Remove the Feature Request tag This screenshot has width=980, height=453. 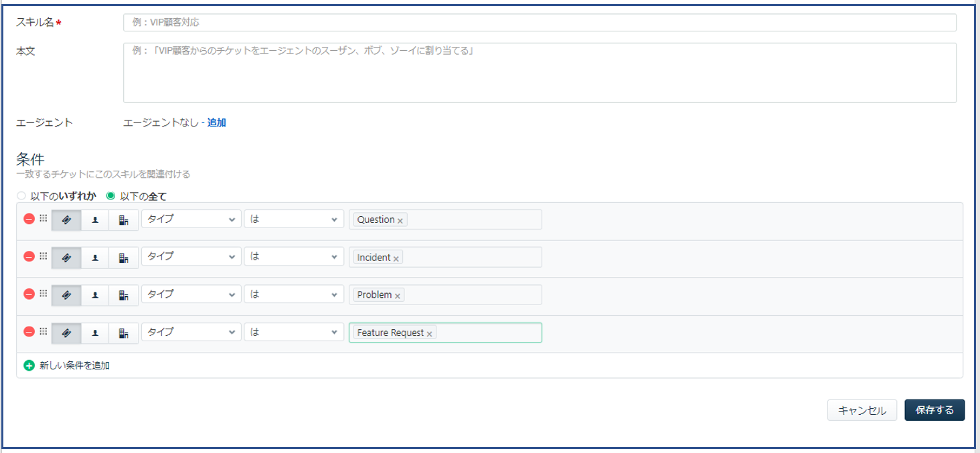tap(429, 333)
